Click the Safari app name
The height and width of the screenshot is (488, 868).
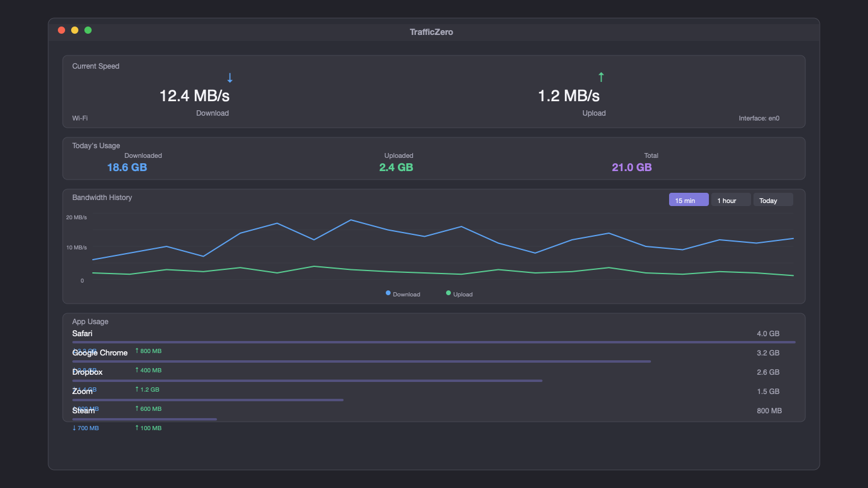click(82, 333)
